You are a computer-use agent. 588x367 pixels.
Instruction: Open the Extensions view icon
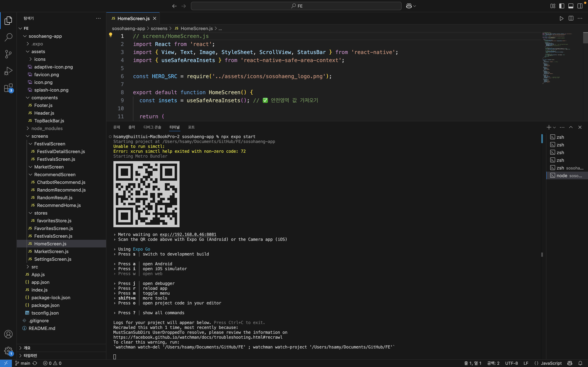8,88
